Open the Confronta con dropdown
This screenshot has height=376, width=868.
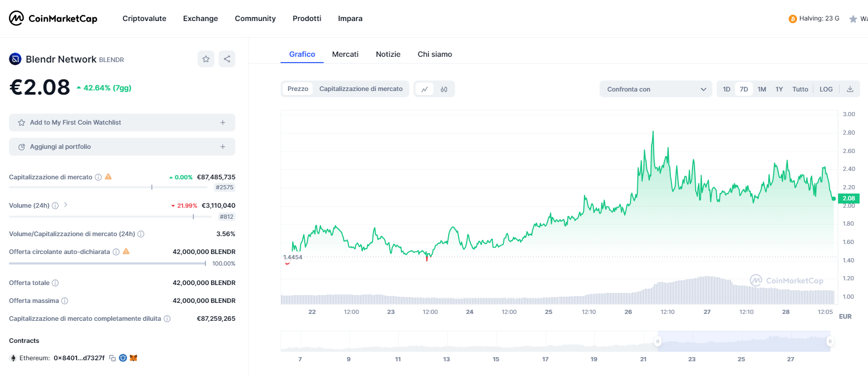point(655,89)
